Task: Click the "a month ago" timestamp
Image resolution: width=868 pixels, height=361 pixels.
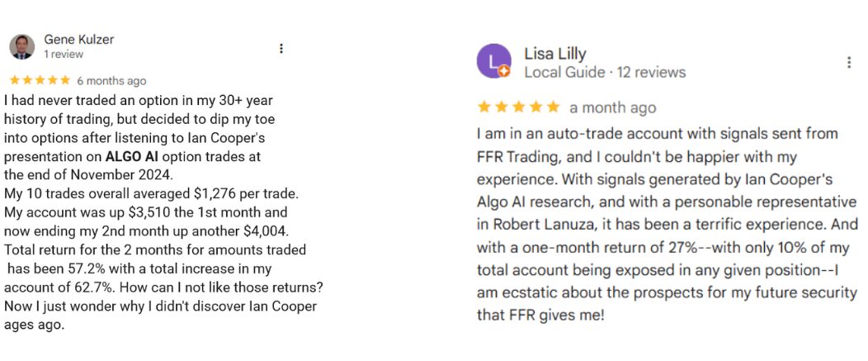Action: (613, 108)
